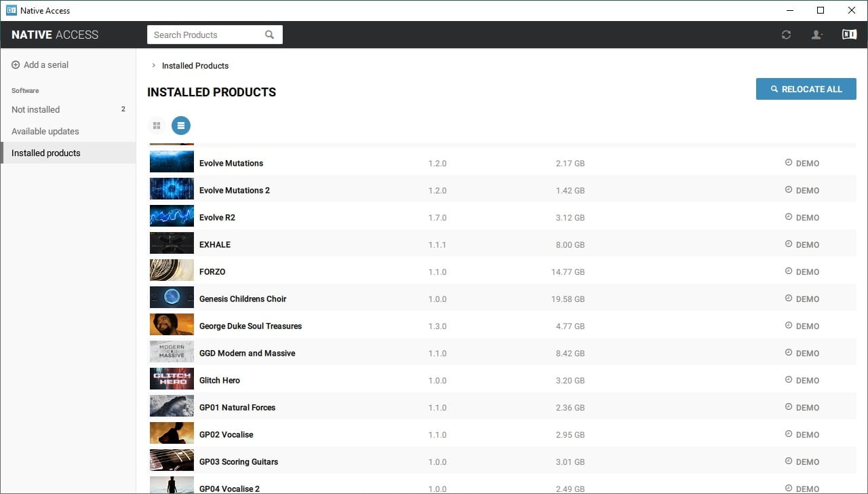868x494 pixels.
Task: Click the GP03 Scoring Guitars thumbnail
Action: coord(172,460)
